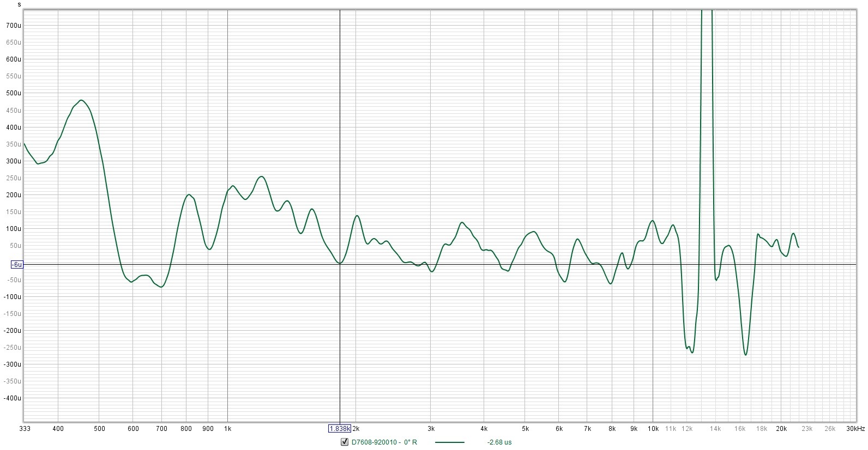Click the -400u vertical axis label
The image size is (868, 450).
tap(13, 398)
